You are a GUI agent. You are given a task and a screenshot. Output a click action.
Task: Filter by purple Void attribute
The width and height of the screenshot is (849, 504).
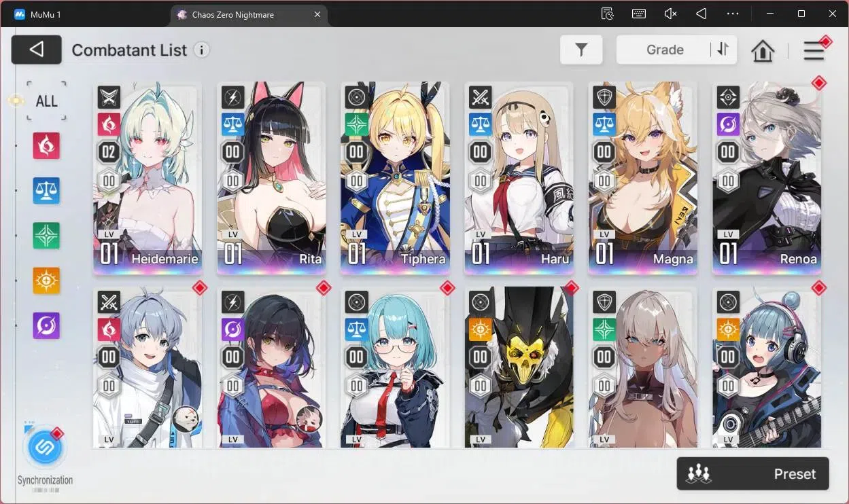tap(46, 326)
